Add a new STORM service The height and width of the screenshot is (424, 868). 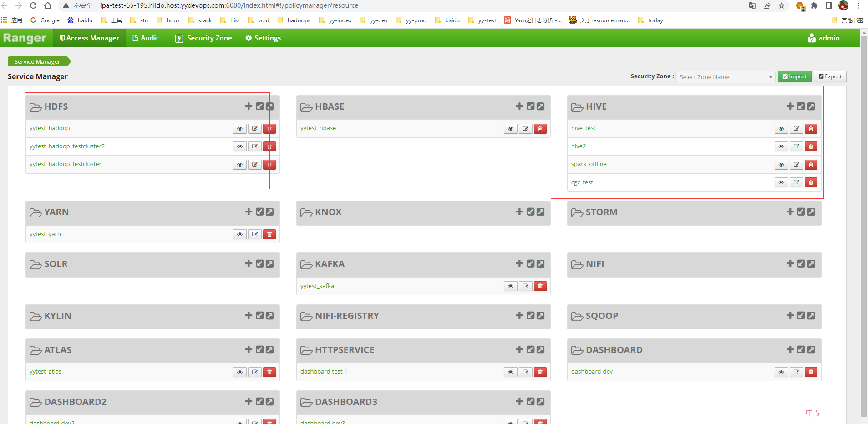790,212
